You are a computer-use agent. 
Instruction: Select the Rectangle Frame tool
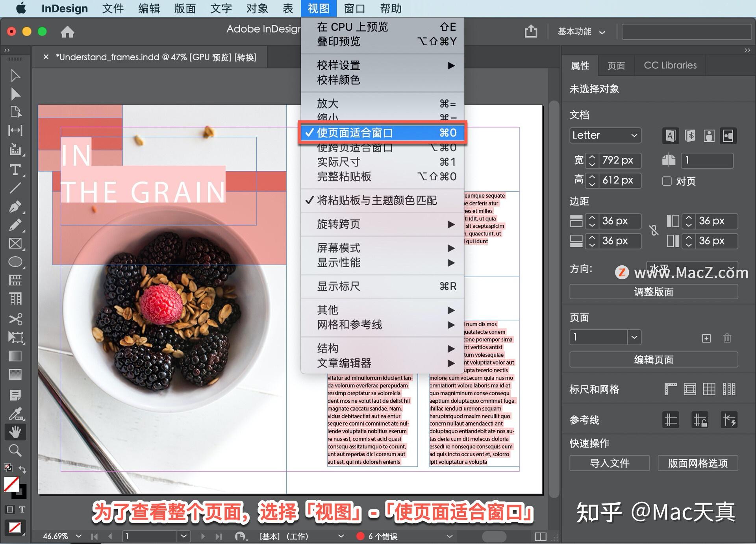coord(16,243)
